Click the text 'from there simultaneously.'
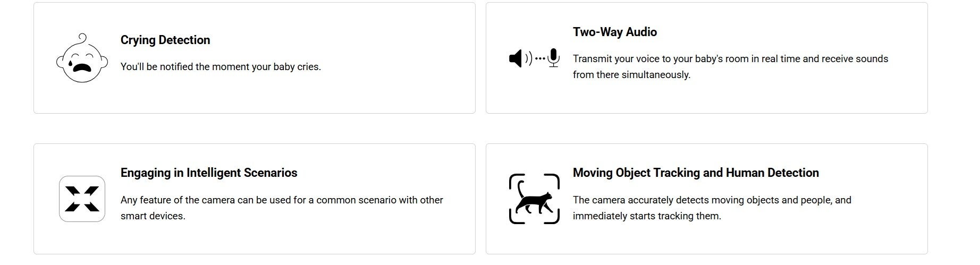This screenshot has height=265, width=980. [631, 74]
